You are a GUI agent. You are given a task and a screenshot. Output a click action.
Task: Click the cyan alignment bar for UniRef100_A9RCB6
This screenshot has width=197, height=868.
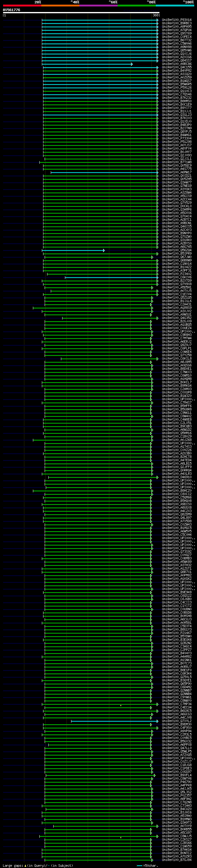(x=87, y=64)
